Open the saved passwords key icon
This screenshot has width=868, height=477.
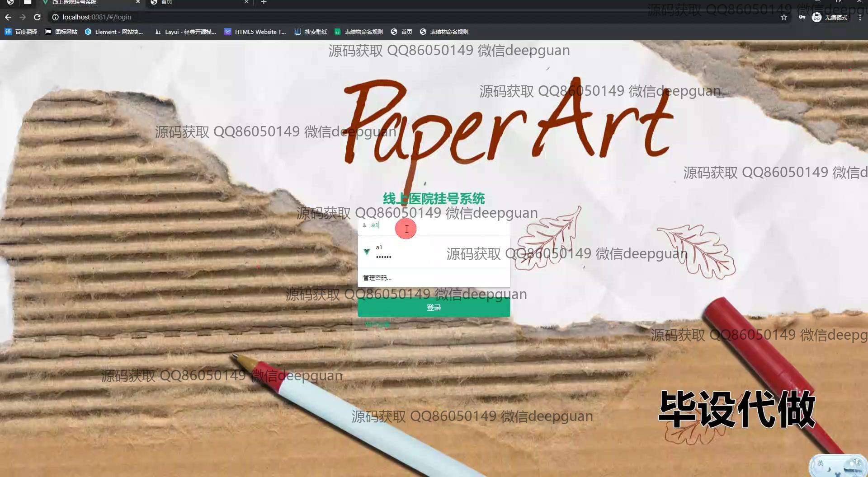click(802, 17)
